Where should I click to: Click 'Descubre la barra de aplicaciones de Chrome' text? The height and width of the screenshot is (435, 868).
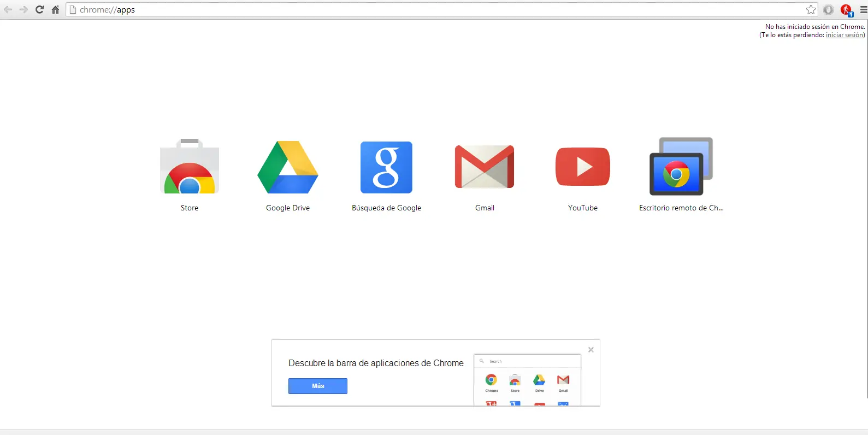coord(376,363)
